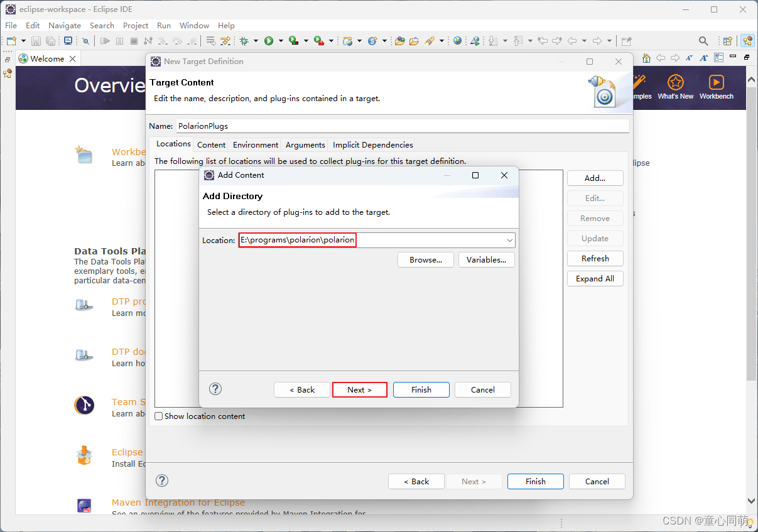Click the Save toolbar icon

click(36, 41)
